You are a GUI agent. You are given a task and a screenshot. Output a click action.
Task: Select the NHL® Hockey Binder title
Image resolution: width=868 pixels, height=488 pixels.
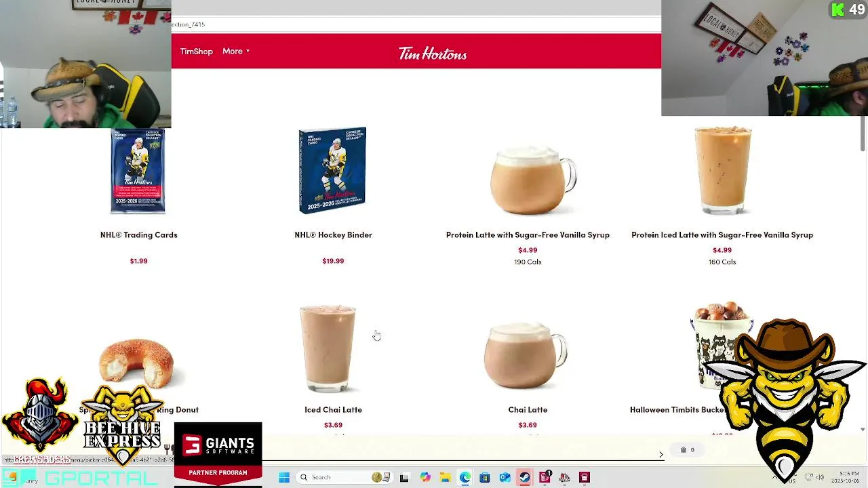click(x=333, y=235)
